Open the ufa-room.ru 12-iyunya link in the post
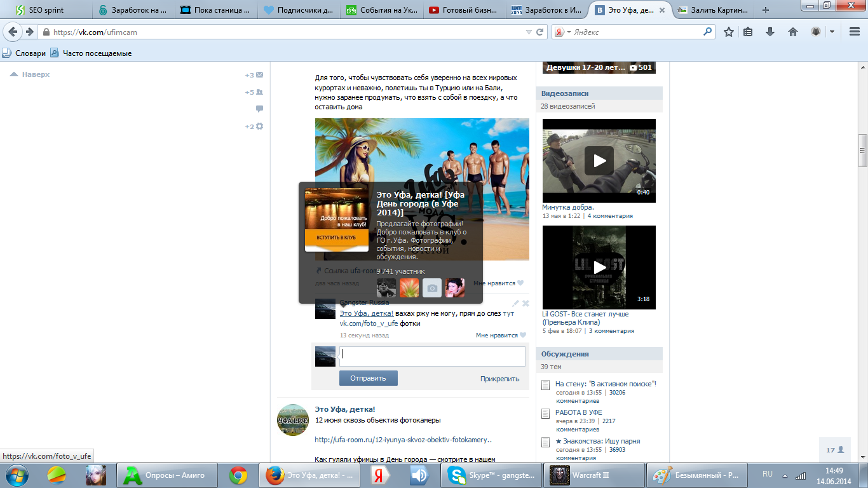The width and height of the screenshot is (868, 488). point(403,440)
